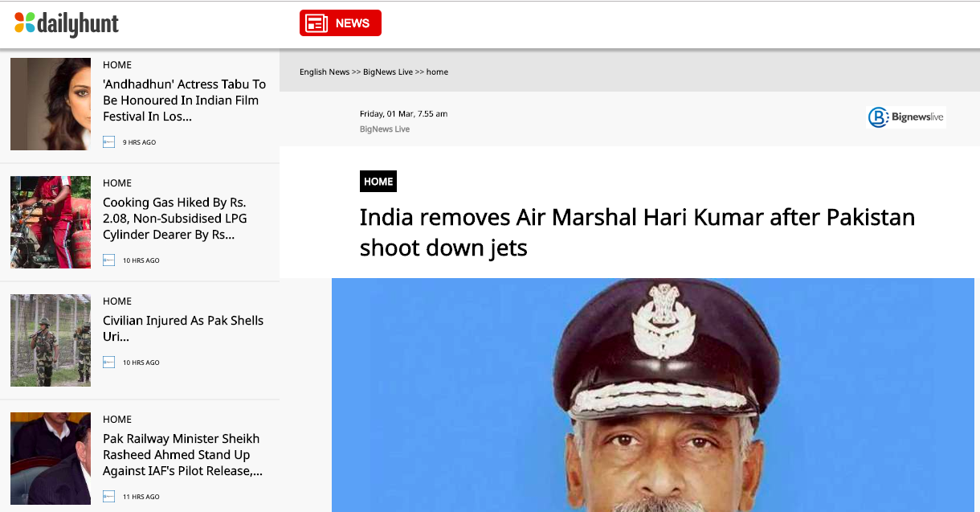Click the Bignewslive publisher logo
Screen dimensions: 980x512
coord(906,117)
